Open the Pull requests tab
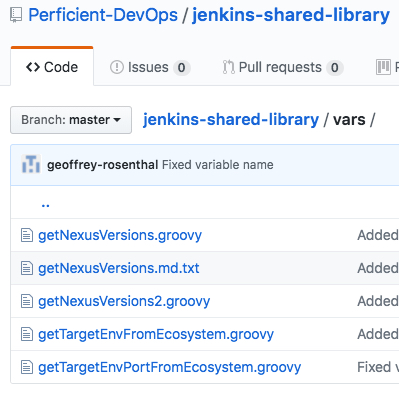Viewport: 399px width, 395px height. pyautogui.click(x=283, y=67)
